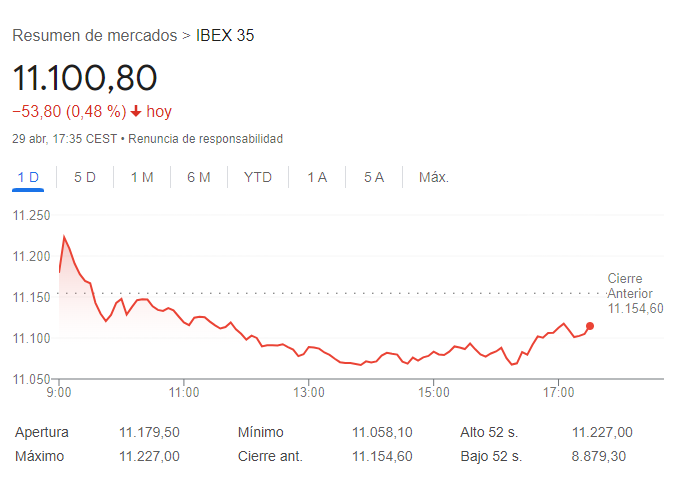680x477 pixels.
Task: Click the 11.100,80 current price value
Action: click(x=84, y=78)
